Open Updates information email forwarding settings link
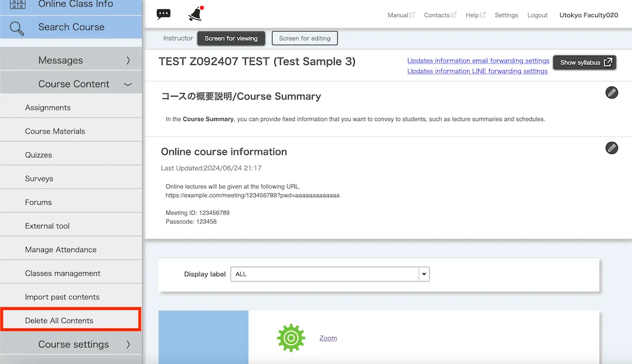Image resolution: width=632 pixels, height=364 pixels. click(x=478, y=61)
